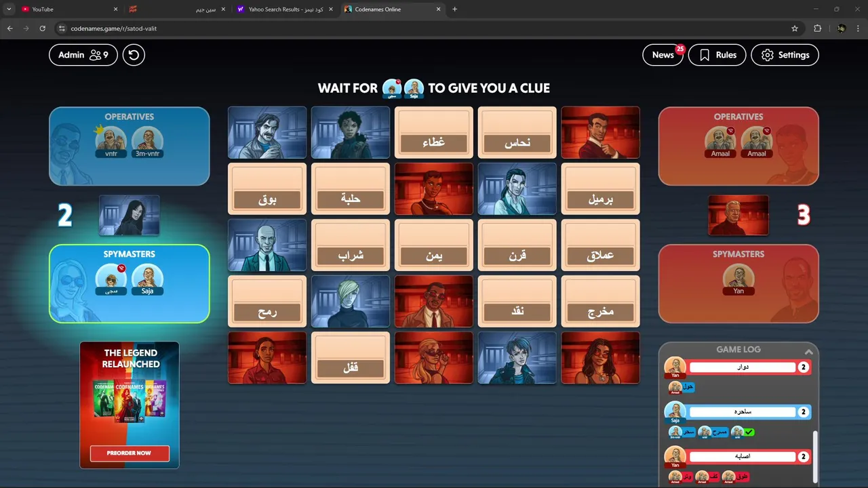Close the YouTube tab

pyautogui.click(x=115, y=9)
